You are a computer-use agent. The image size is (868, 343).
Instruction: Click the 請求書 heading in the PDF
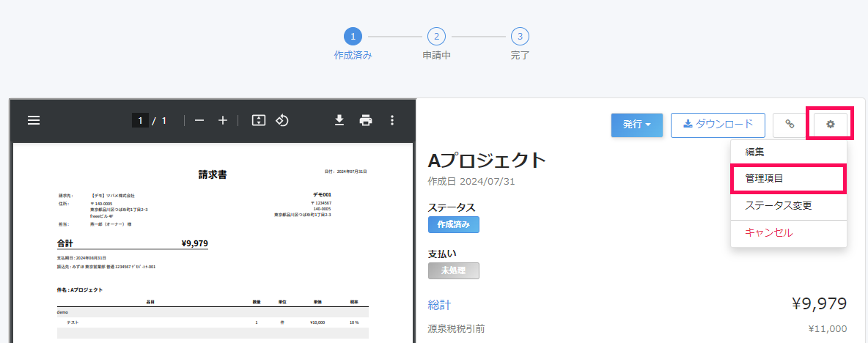(x=213, y=175)
